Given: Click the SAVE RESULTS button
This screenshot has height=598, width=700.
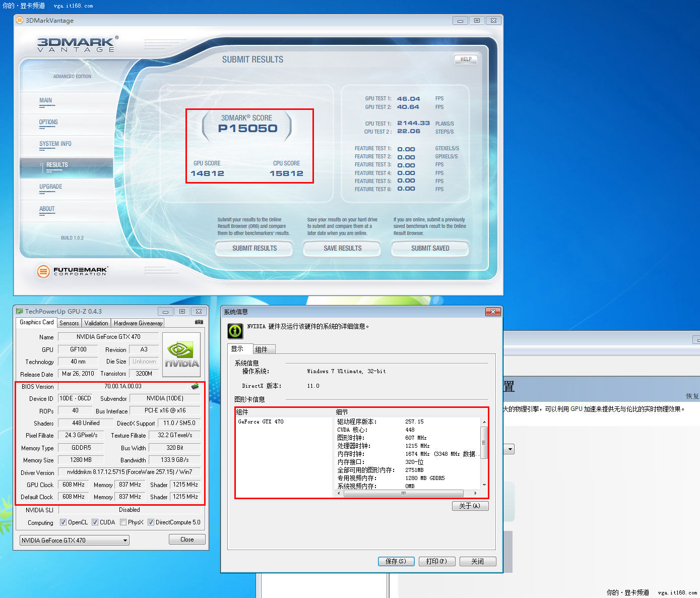Looking at the screenshot, I should tap(343, 248).
